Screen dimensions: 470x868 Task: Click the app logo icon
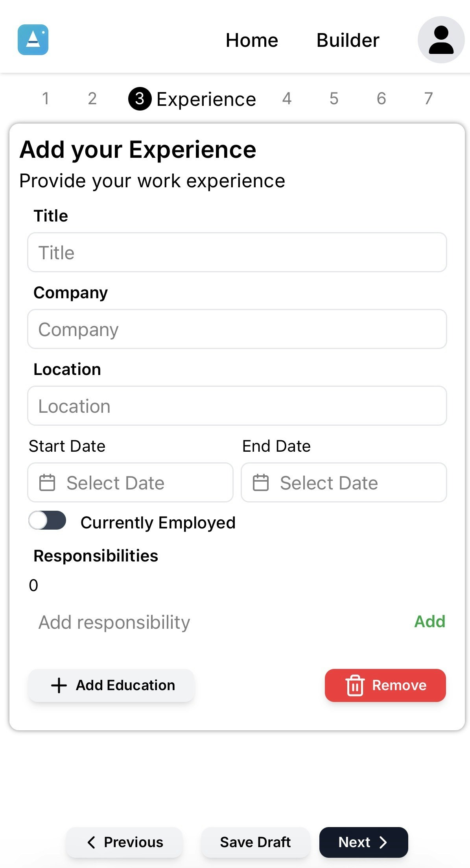(x=33, y=40)
